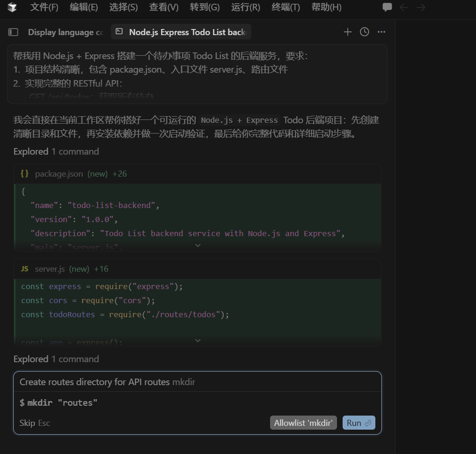The image size is (476, 454).
Task: Open package.json file header
Action: 198,174
